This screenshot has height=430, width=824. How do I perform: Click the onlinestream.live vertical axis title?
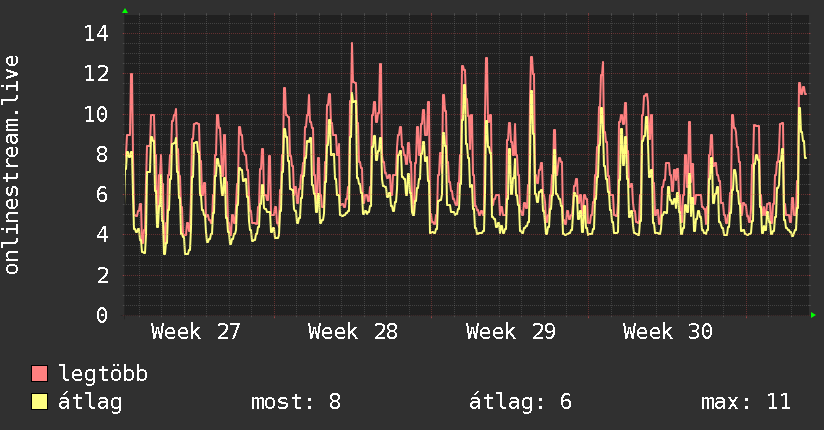coord(11,165)
